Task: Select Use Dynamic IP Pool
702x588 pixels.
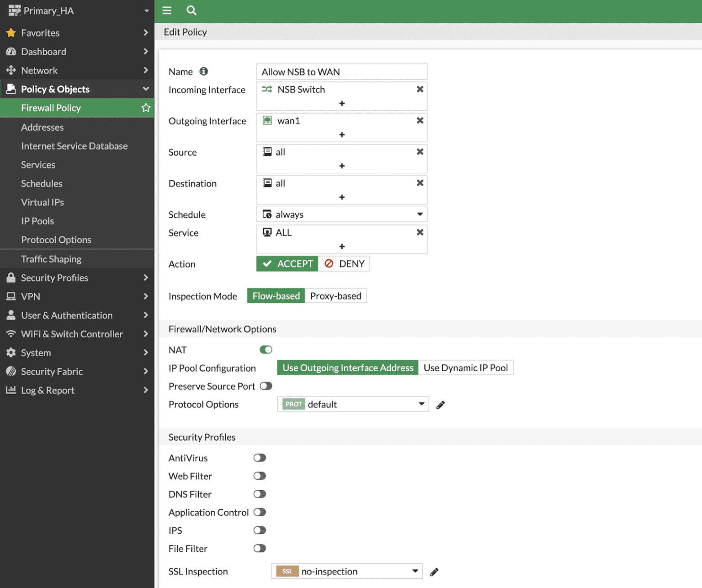Action: click(466, 367)
